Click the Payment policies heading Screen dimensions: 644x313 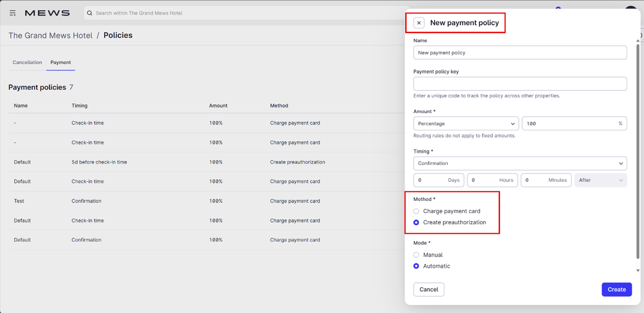pyautogui.click(x=37, y=87)
